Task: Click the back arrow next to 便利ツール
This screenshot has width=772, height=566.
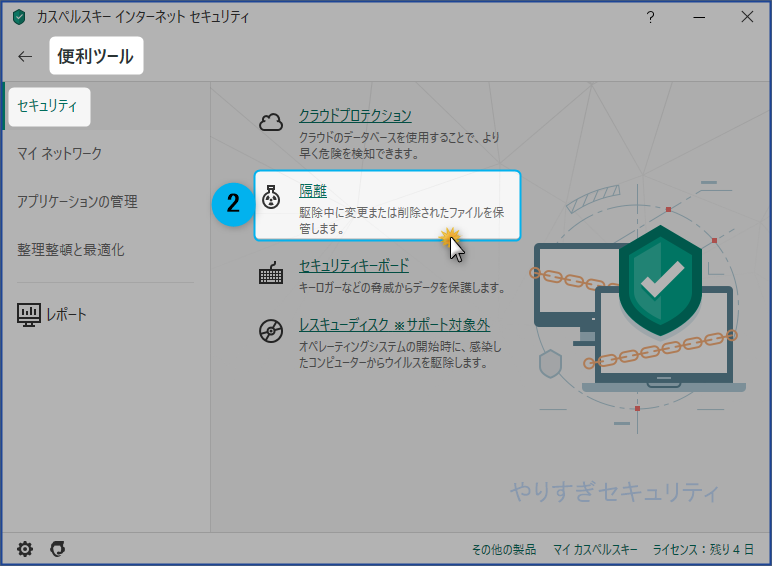Action: coord(25,57)
